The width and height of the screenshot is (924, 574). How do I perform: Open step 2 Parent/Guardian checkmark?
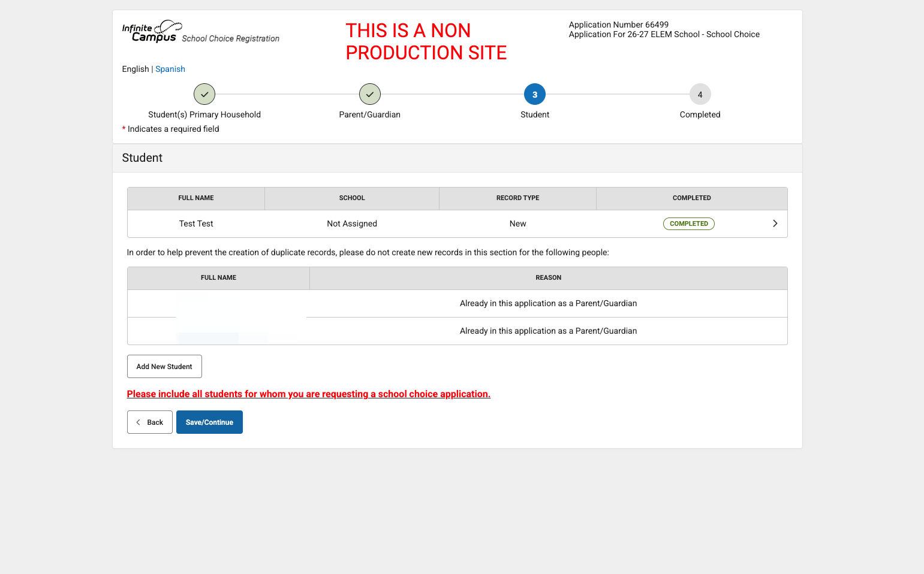click(x=370, y=94)
